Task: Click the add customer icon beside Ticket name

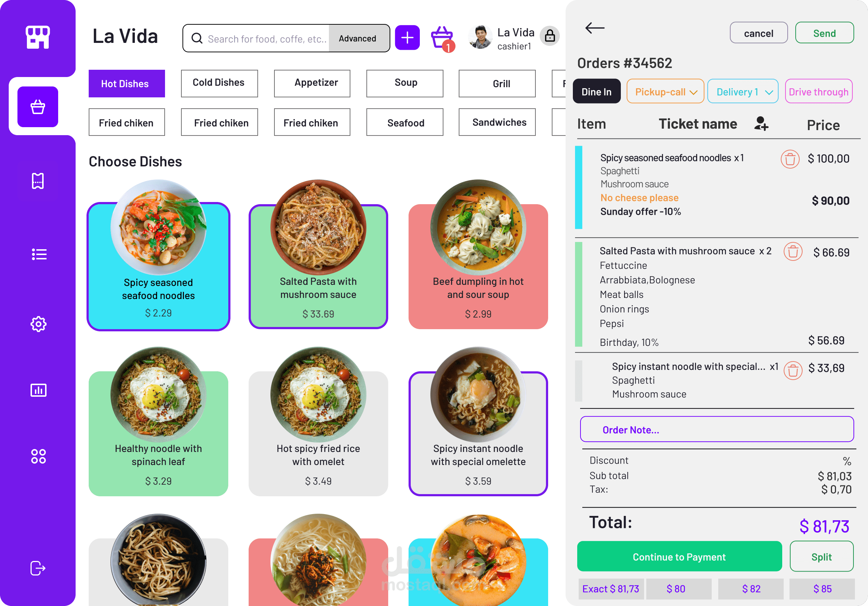Action: pos(761,125)
